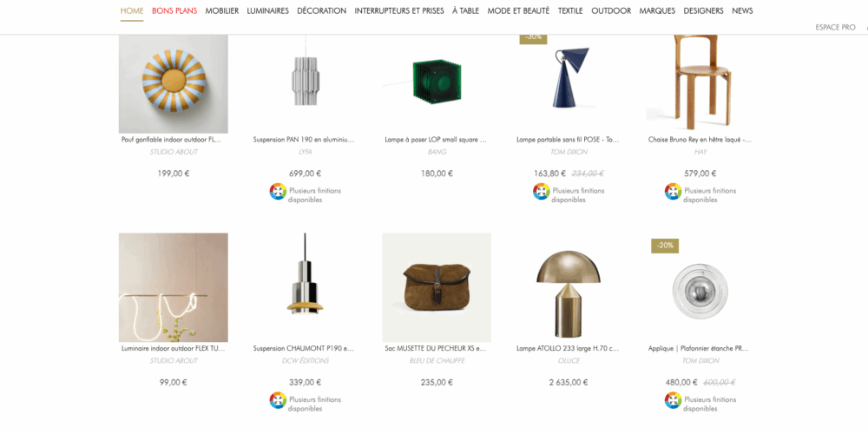Click finishes icon under Suspension CHAUMONT P190
868x434 pixels.
(278, 400)
